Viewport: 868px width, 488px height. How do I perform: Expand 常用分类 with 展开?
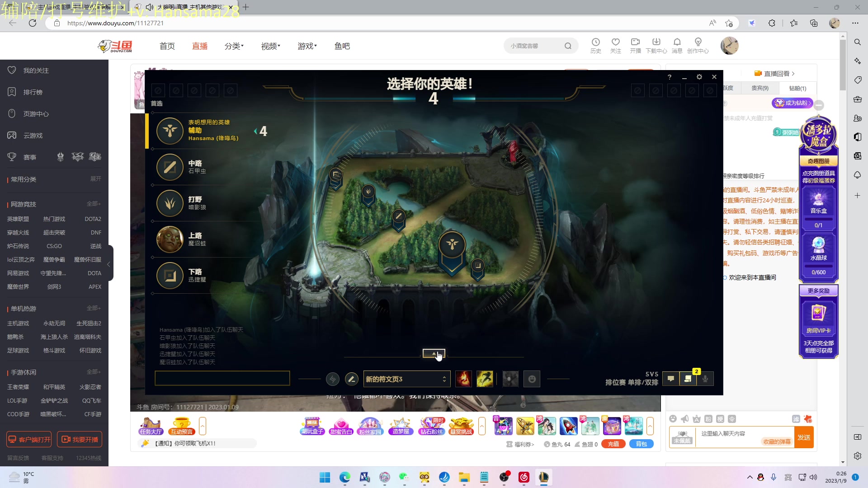(x=96, y=179)
